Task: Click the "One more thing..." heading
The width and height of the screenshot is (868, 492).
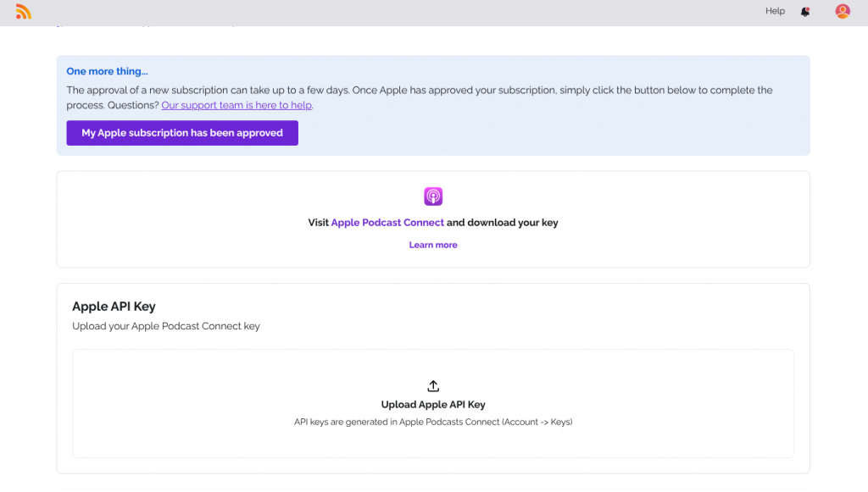Action: (x=107, y=72)
